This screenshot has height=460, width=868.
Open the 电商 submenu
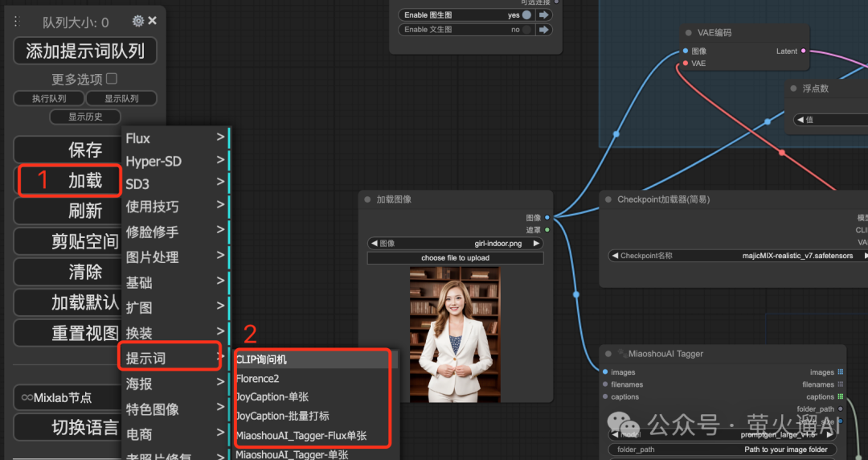[x=175, y=434]
